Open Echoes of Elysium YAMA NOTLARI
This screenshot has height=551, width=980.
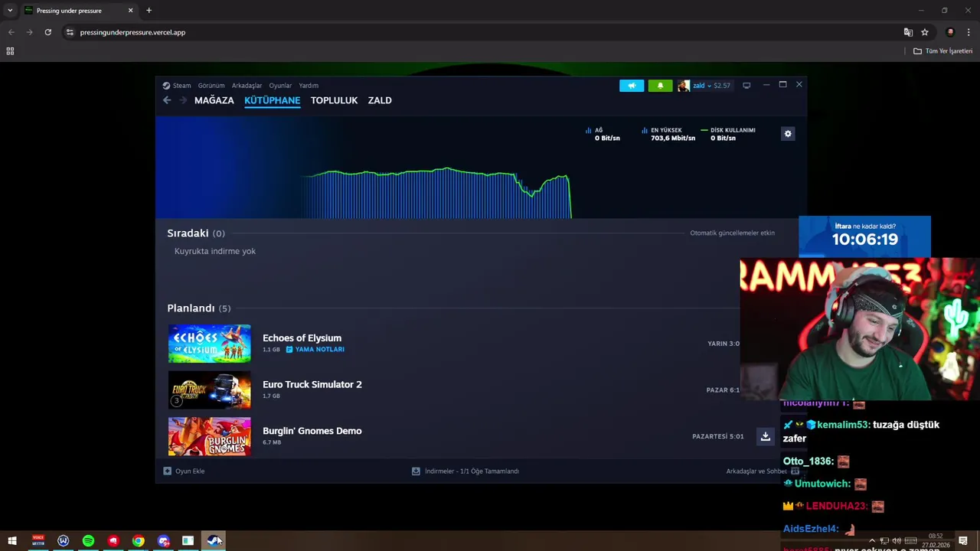[315, 350]
